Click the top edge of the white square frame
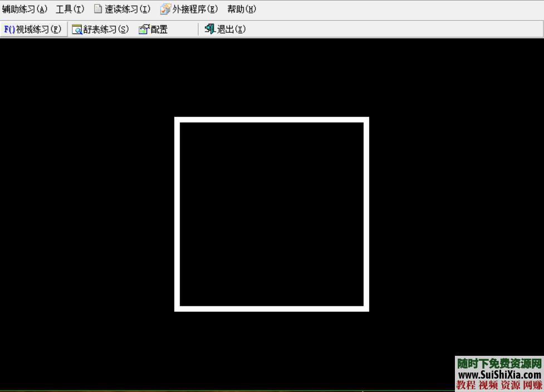This screenshot has width=544, height=392. (x=272, y=120)
